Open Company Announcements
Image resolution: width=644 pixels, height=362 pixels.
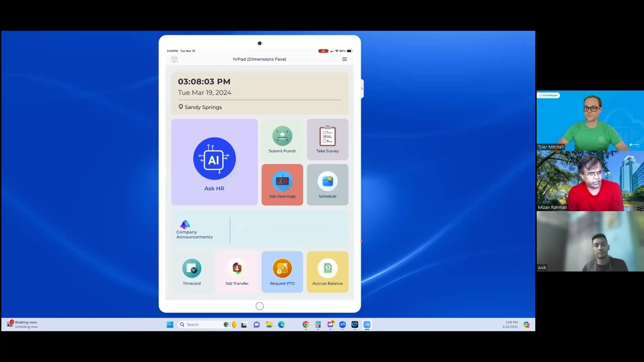[x=194, y=229]
